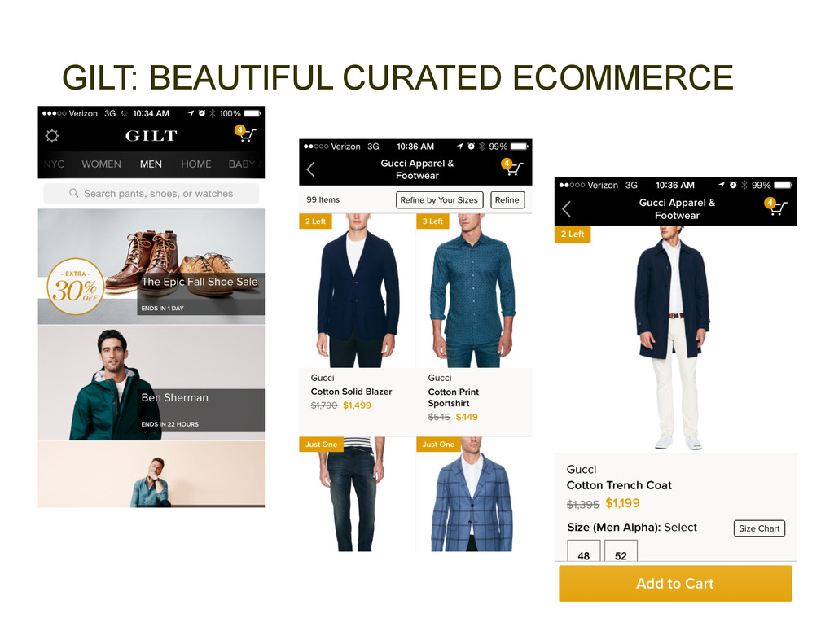834x644 pixels.
Task: Open cart icon on Gucci listing screen
Action: pyautogui.click(x=512, y=167)
